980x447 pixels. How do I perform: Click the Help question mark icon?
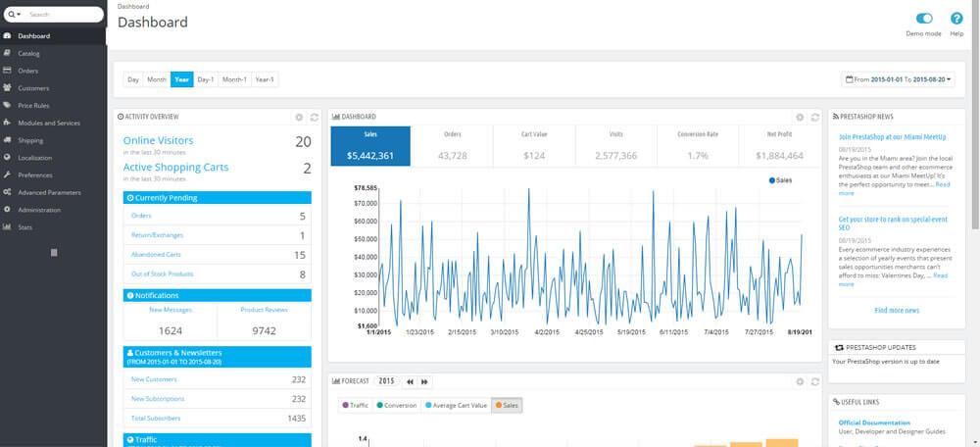[956, 19]
